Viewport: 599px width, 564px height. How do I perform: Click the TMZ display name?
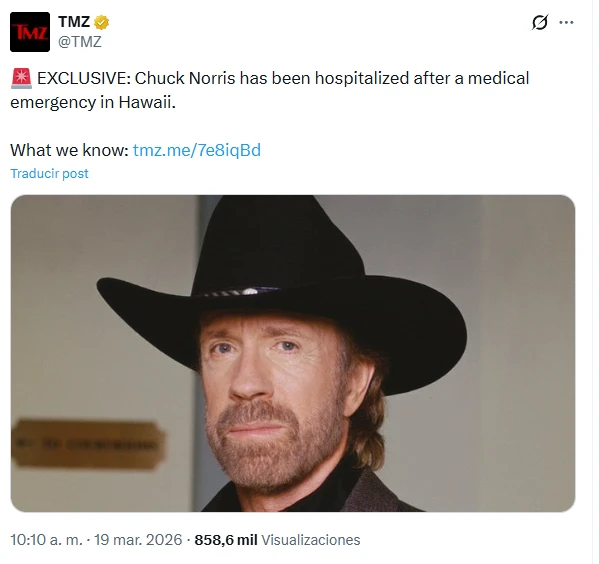[x=74, y=22]
